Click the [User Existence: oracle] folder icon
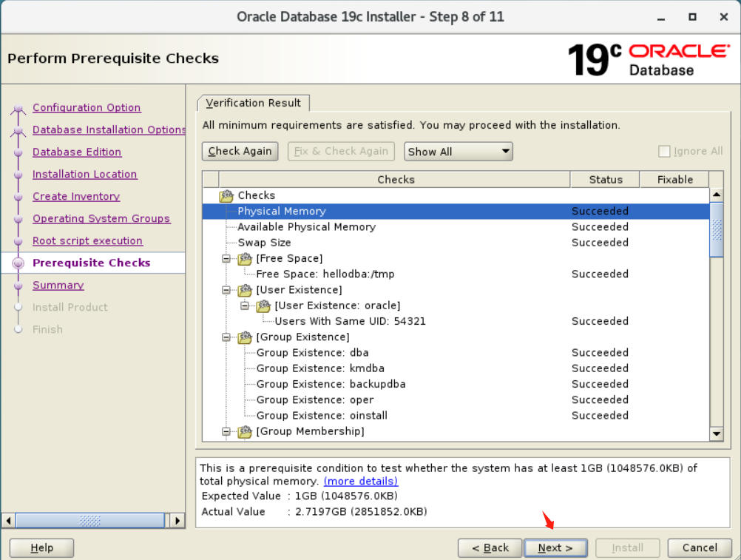741x560 pixels. 263,306
